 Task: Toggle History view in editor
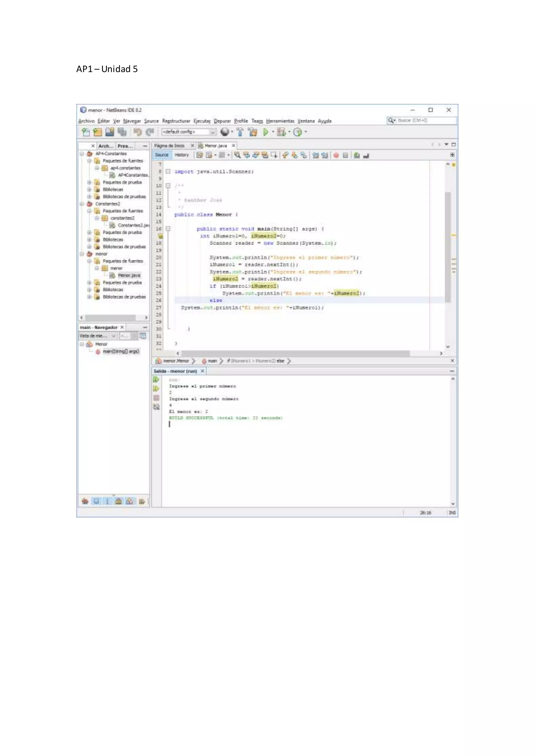182,155
